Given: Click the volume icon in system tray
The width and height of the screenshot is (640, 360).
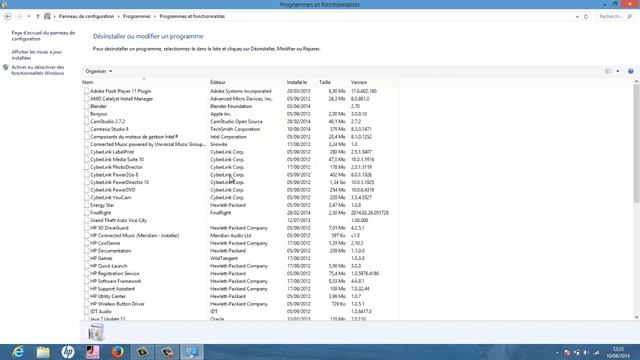Looking at the screenshot, I should coord(586,353).
